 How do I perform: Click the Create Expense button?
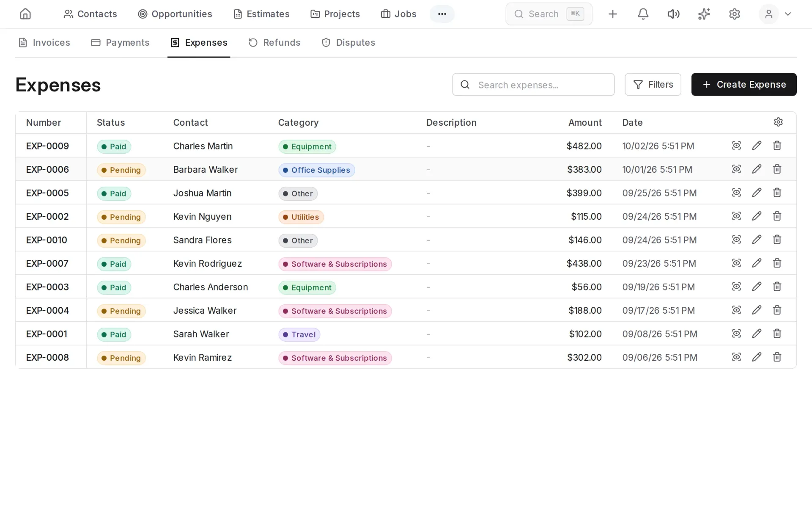click(x=744, y=85)
